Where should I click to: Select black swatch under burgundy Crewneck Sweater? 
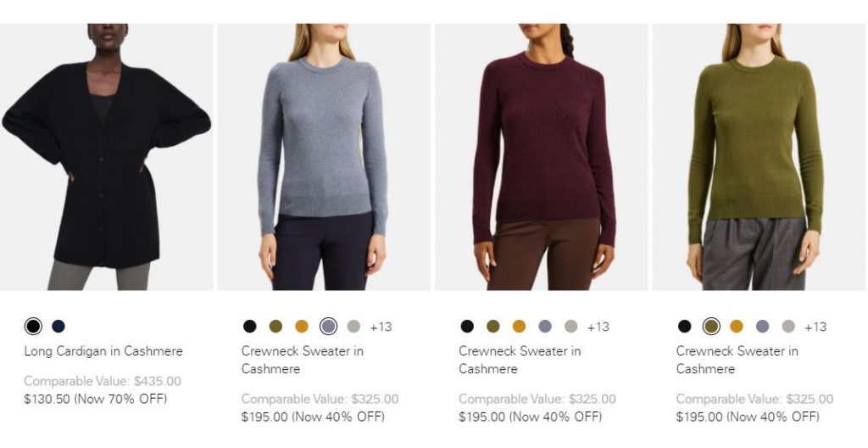(x=467, y=326)
